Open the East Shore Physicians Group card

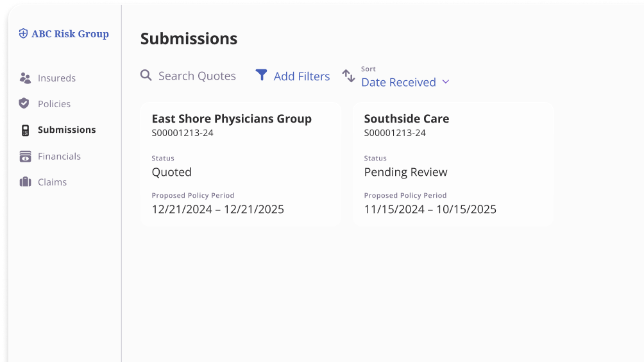tap(240, 164)
